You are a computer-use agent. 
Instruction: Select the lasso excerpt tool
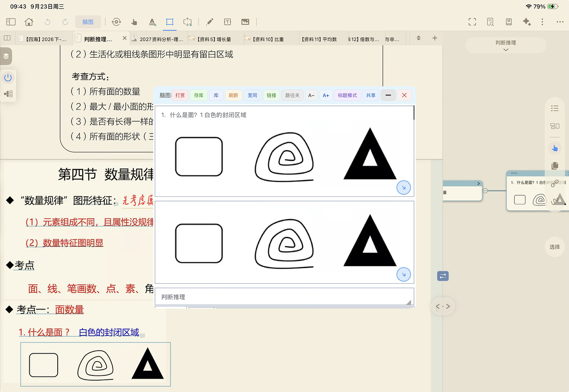pos(187,22)
